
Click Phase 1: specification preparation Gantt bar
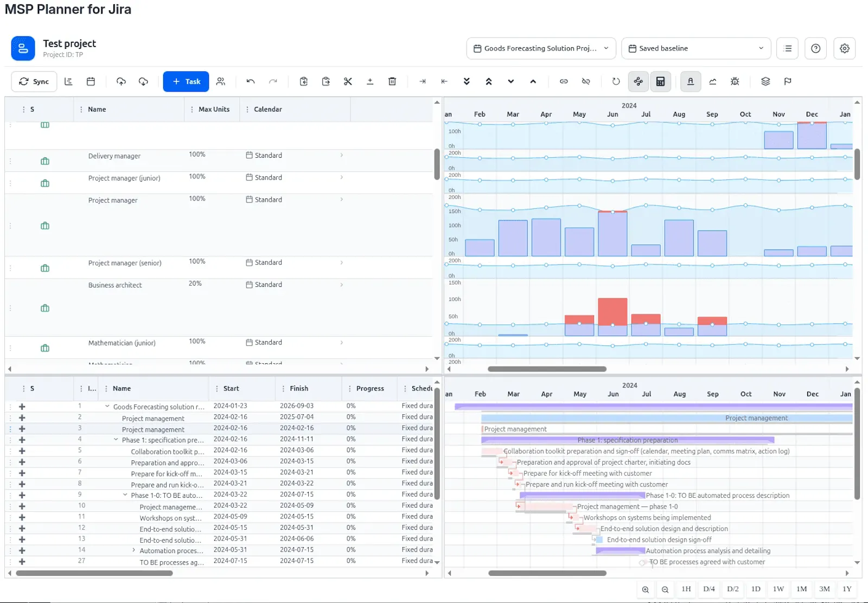[628, 440]
